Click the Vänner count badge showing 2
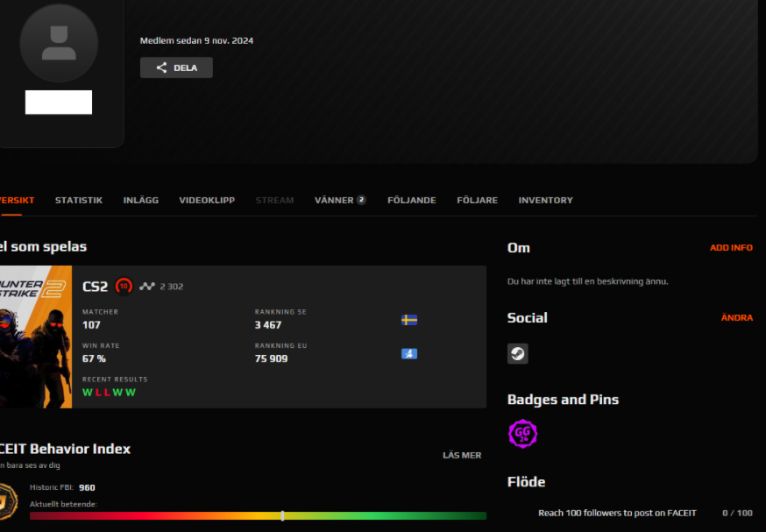This screenshot has width=766, height=532. click(361, 200)
